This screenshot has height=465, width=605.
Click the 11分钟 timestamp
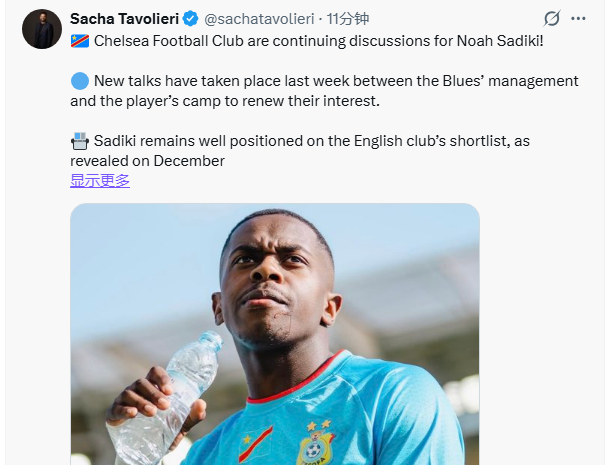click(x=348, y=18)
